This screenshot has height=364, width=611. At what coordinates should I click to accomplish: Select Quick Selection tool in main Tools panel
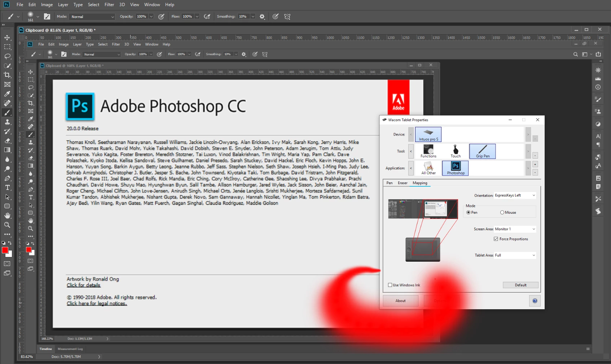(7, 66)
